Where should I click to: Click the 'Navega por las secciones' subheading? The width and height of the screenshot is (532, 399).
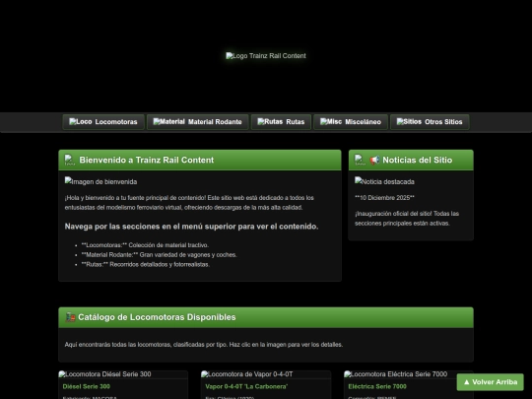point(191,227)
